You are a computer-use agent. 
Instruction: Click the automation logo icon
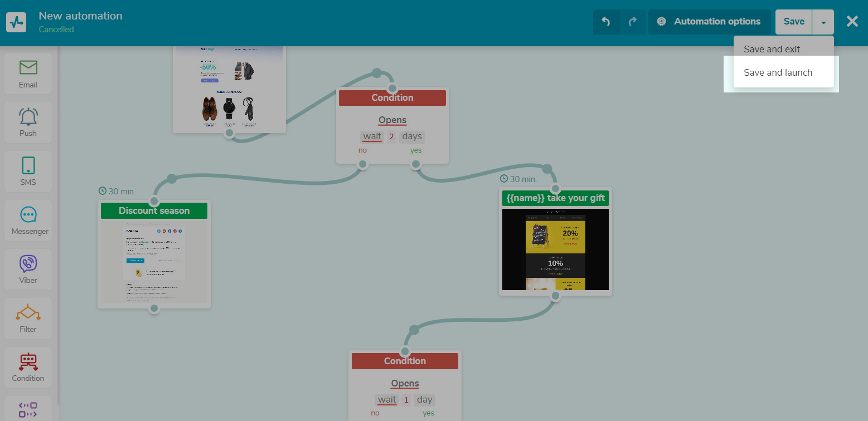[16, 22]
